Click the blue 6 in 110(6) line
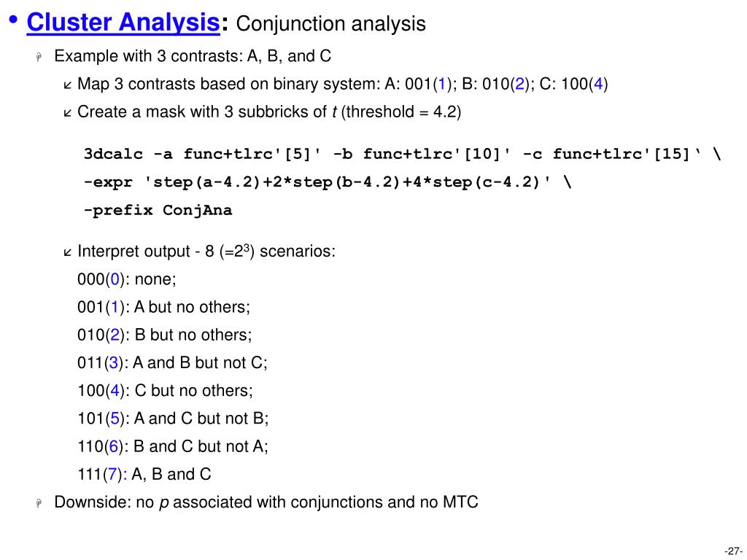Screen dimensions: 747x560 coord(113,447)
